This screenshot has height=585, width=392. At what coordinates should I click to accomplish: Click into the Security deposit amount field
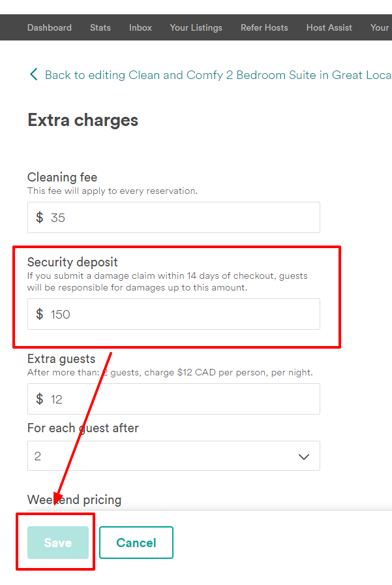pos(183,314)
